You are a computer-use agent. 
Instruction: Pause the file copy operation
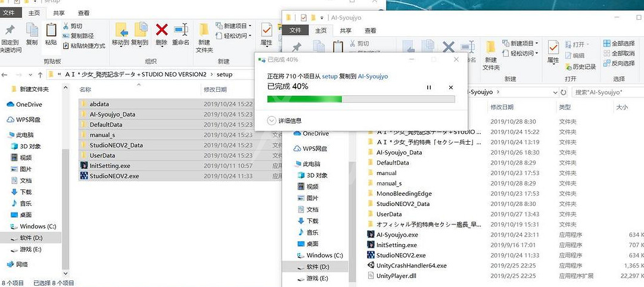click(429, 88)
